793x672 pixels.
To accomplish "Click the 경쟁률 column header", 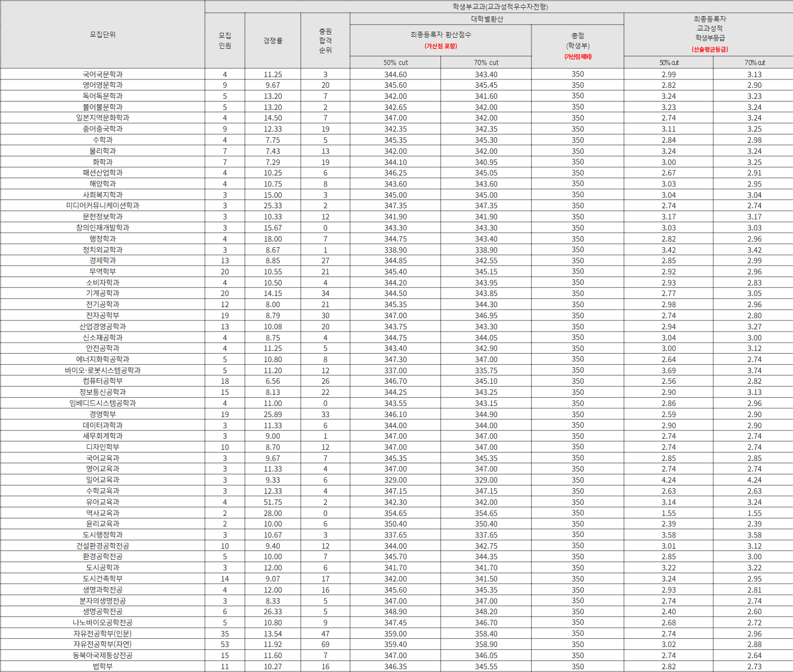I will (x=273, y=41).
